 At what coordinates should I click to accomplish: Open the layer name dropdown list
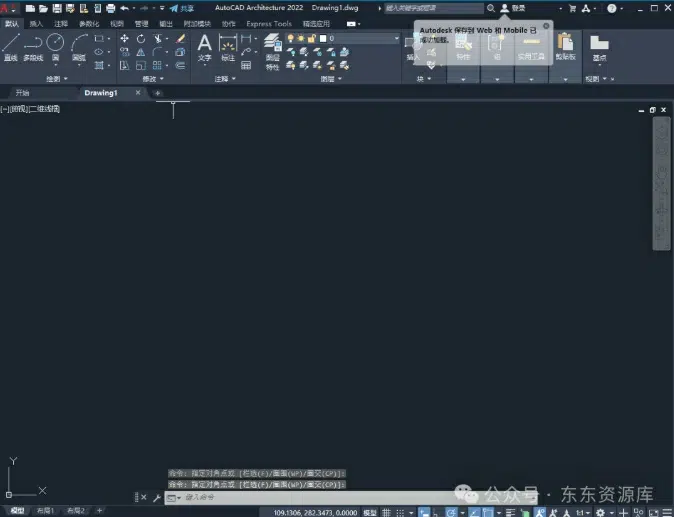tap(362, 38)
